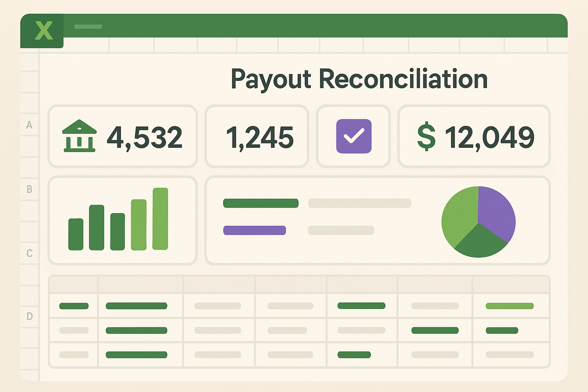Image resolution: width=588 pixels, height=392 pixels.
Task: Click the Payout Reconciliation title
Action: [359, 79]
